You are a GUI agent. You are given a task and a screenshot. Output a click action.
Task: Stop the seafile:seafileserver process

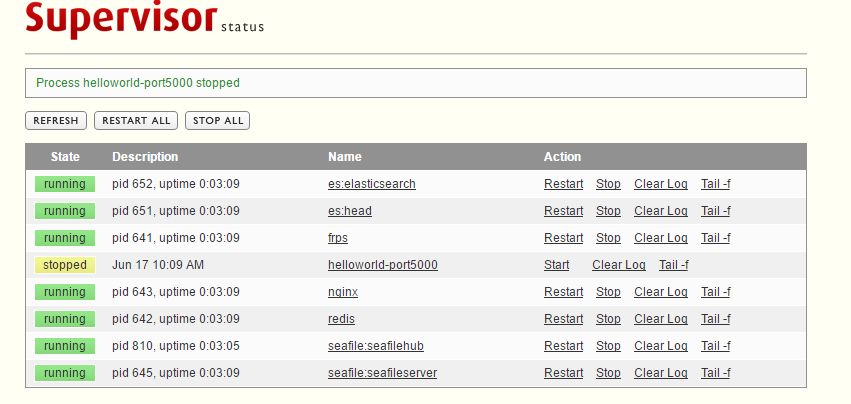coord(608,373)
